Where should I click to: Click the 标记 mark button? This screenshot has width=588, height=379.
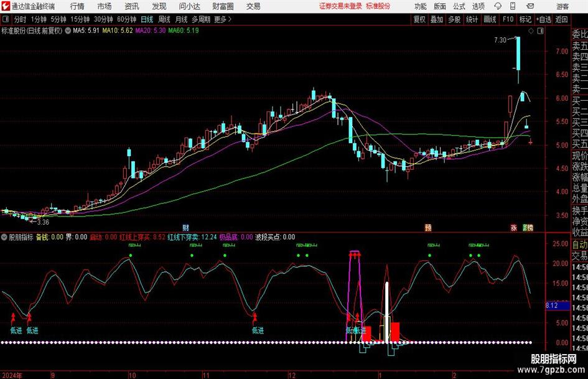coord(525,19)
